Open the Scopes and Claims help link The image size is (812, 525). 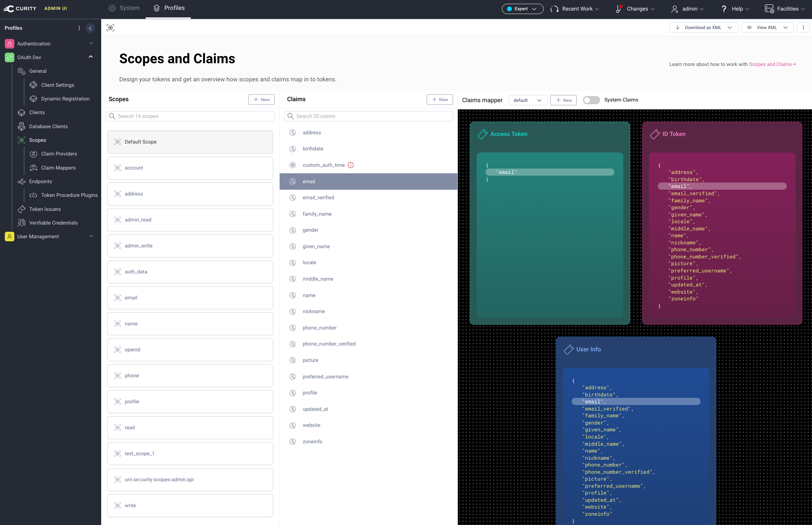tap(772, 64)
